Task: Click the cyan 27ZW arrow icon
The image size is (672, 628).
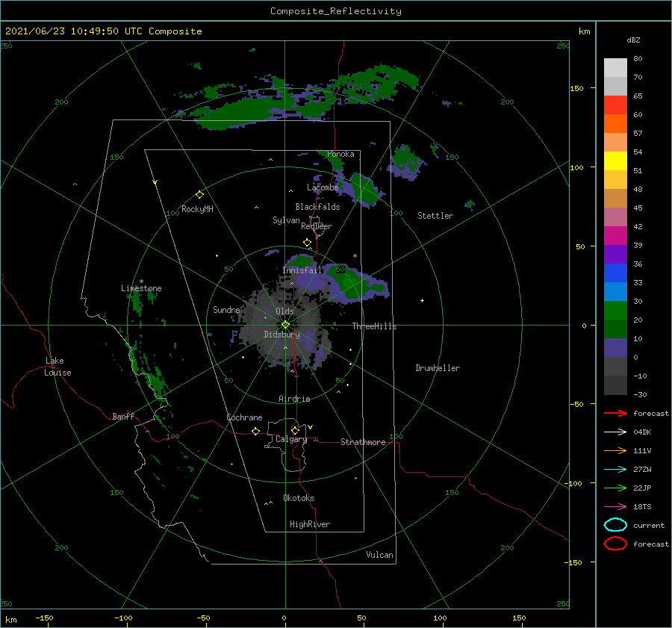Action: (615, 470)
